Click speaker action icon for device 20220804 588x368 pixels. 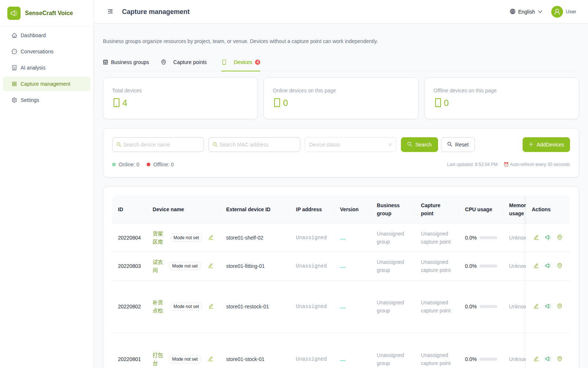pos(548,237)
